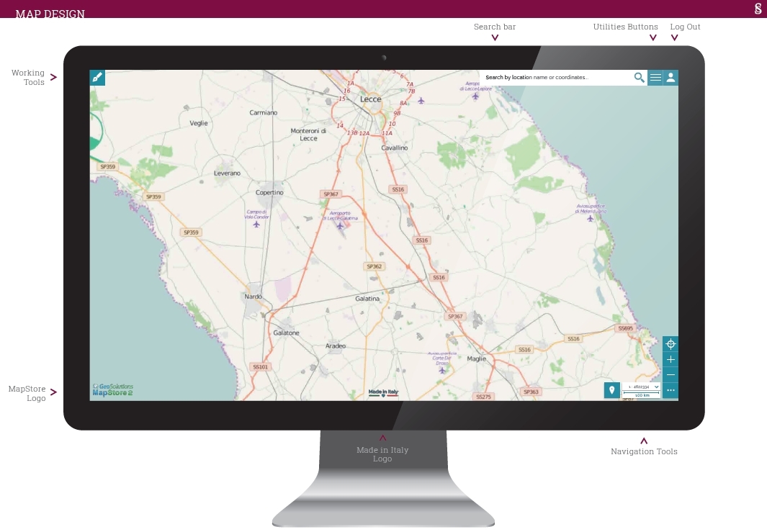Click the Made in Italy logo

tap(383, 392)
